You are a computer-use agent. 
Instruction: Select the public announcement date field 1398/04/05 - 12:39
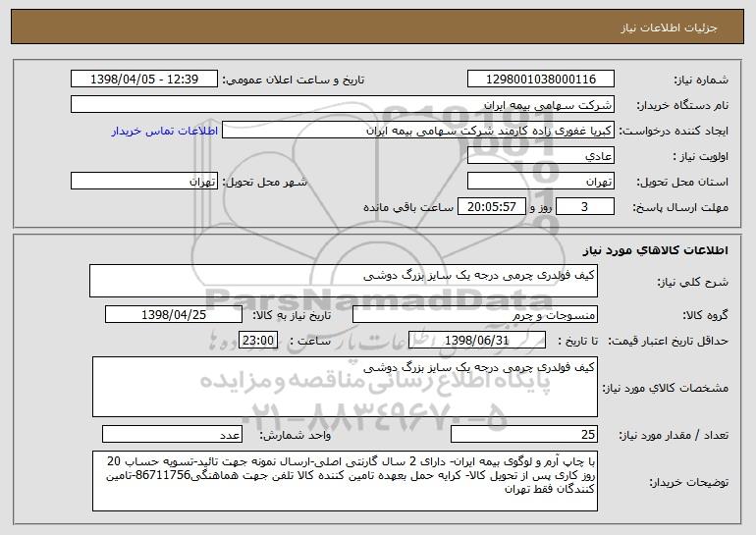[144, 80]
